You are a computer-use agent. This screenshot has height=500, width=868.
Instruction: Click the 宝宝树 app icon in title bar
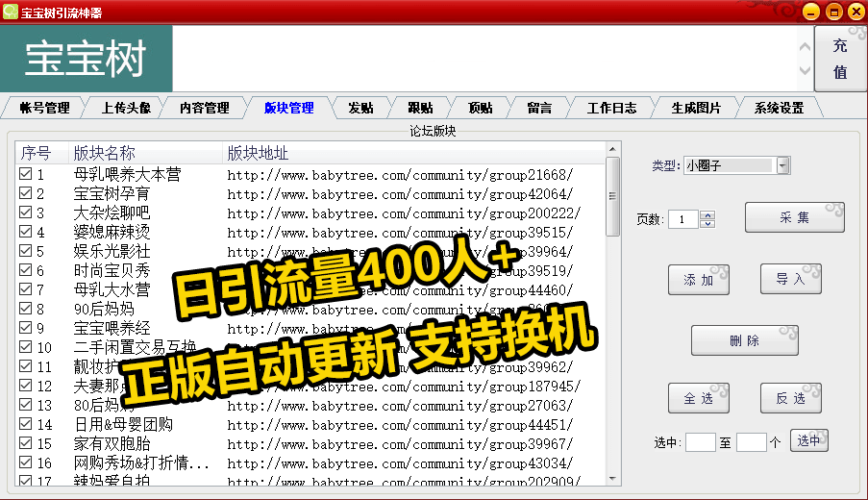(x=10, y=12)
